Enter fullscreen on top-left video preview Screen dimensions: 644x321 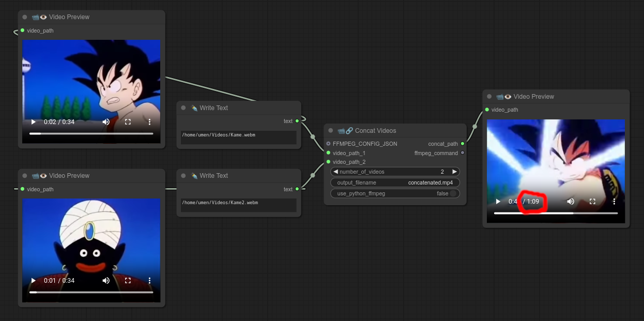click(128, 122)
